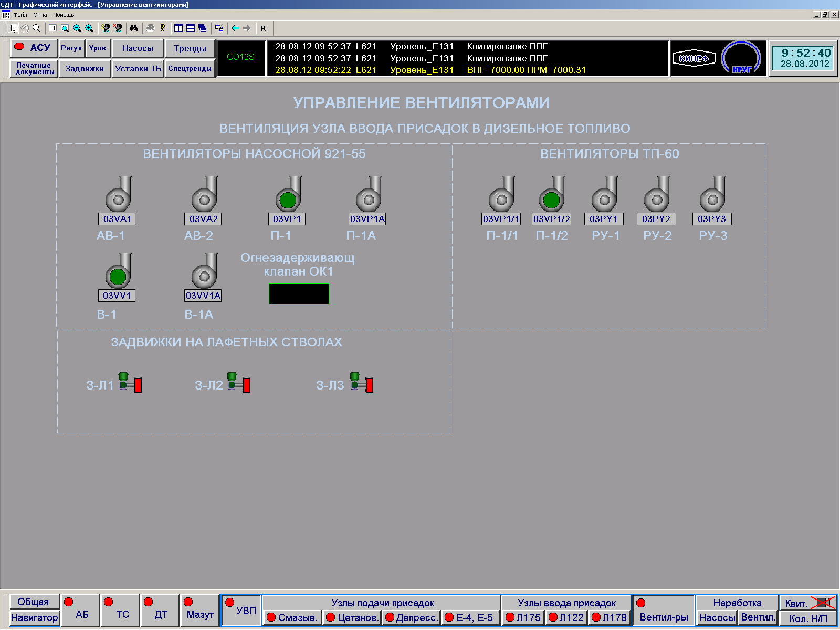
Task: Open the Окна menu
Action: coord(40,15)
